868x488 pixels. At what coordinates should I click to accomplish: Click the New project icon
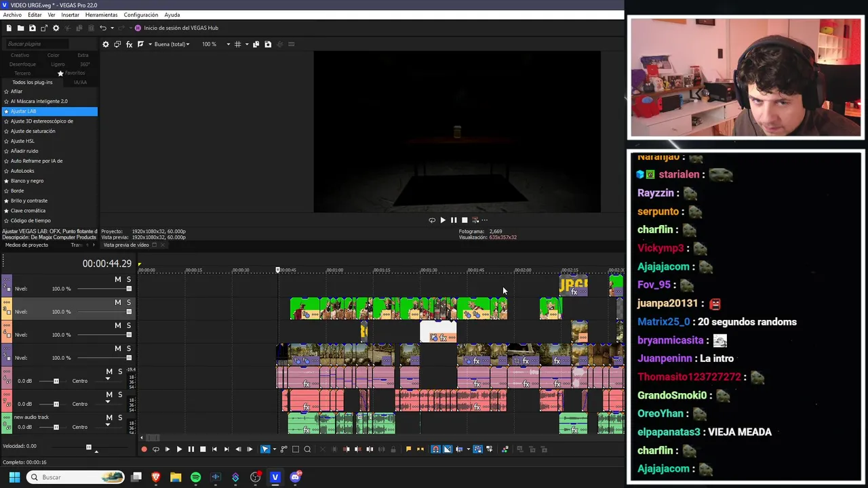[9, 28]
